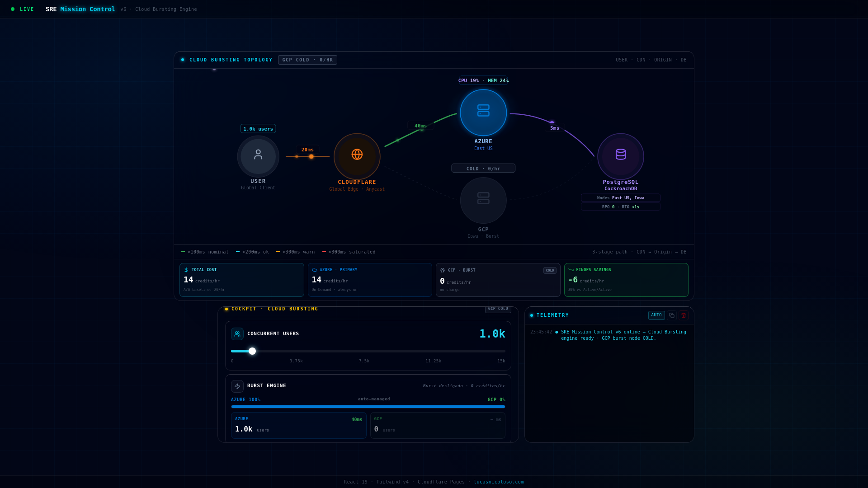Click the COLD badge in GCP Burst card

click(550, 271)
